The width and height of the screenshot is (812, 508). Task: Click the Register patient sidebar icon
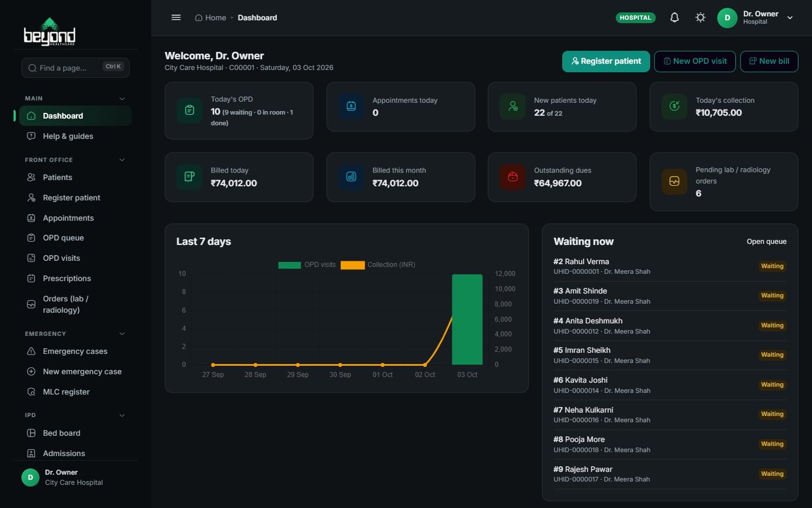point(32,198)
